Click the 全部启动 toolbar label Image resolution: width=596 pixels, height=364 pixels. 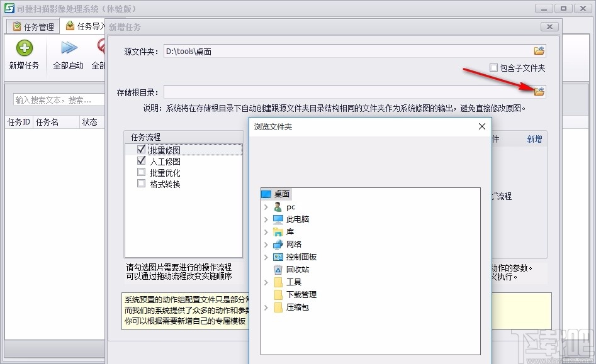pos(69,65)
